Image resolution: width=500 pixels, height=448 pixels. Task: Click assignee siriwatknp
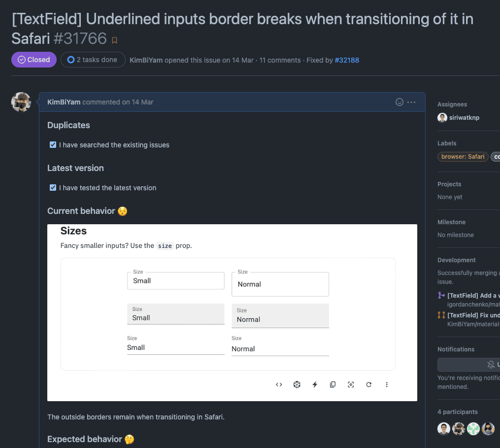tap(464, 117)
